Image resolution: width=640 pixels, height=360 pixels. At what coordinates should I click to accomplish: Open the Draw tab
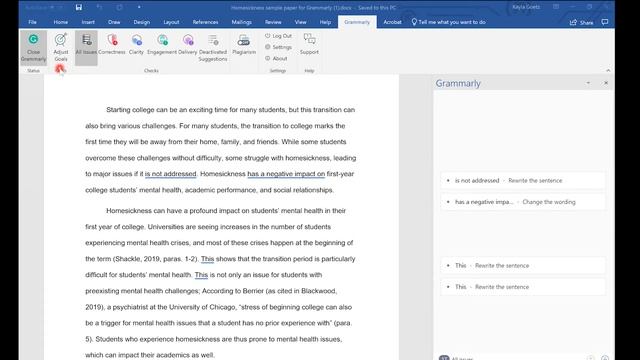click(x=114, y=22)
